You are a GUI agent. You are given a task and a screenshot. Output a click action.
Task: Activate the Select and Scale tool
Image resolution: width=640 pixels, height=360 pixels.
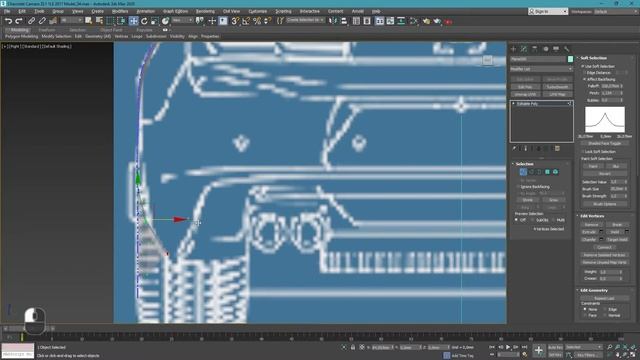coord(154,21)
